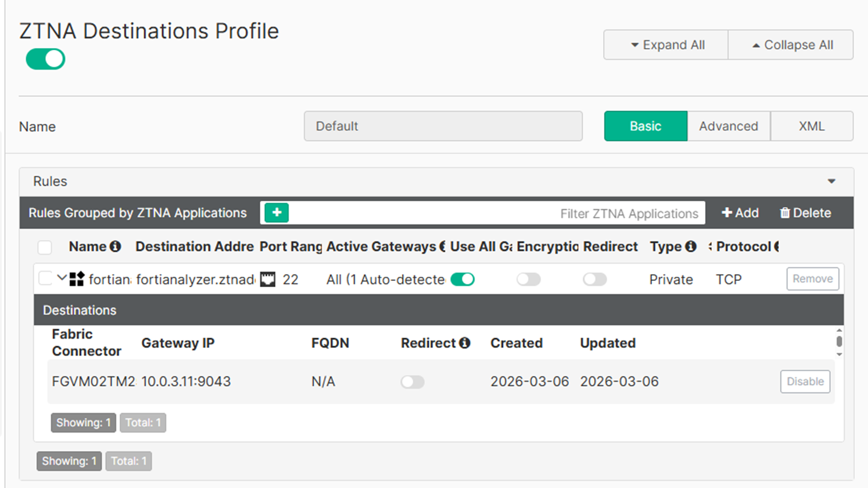868x488 pixels.
Task: Click the info icon next to Redirect in Destinations
Action: (465, 343)
